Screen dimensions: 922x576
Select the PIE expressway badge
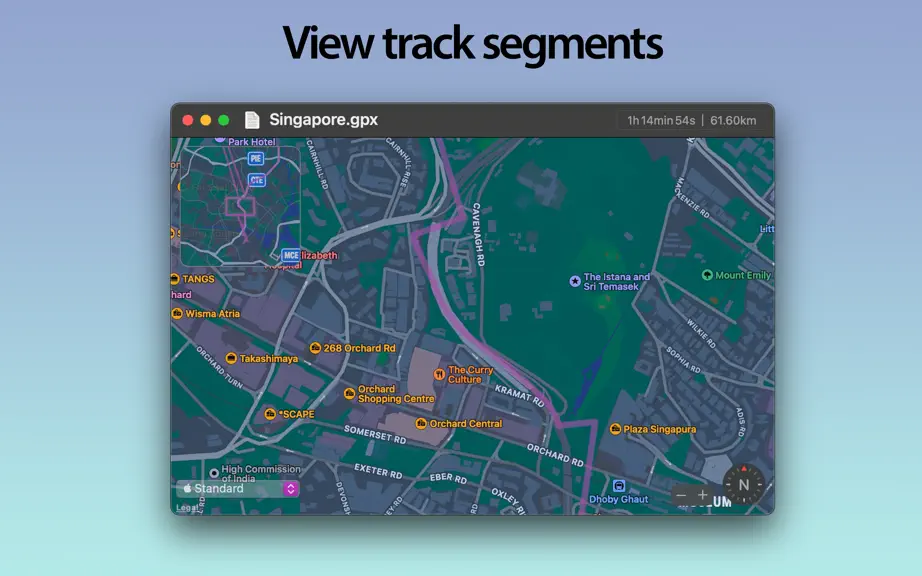point(256,158)
